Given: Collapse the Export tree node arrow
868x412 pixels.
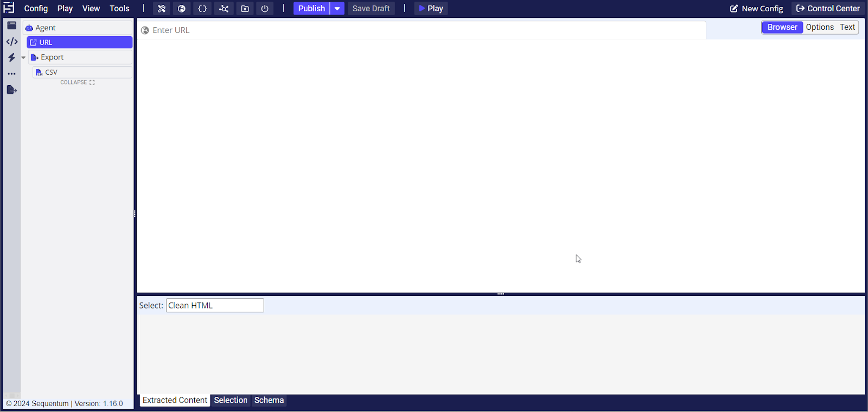Looking at the screenshot, I should pos(23,57).
